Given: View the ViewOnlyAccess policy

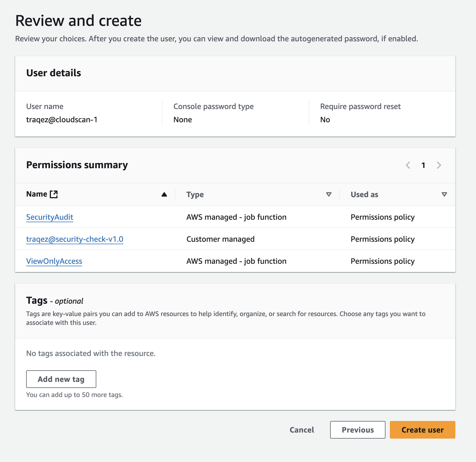Looking at the screenshot, I should (x=54, y=261).
